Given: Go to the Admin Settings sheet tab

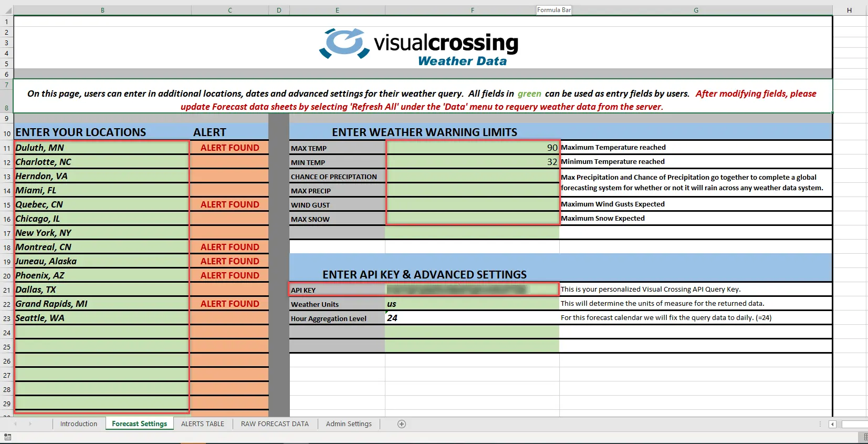Looking at the screenshot, I should 348,424.
